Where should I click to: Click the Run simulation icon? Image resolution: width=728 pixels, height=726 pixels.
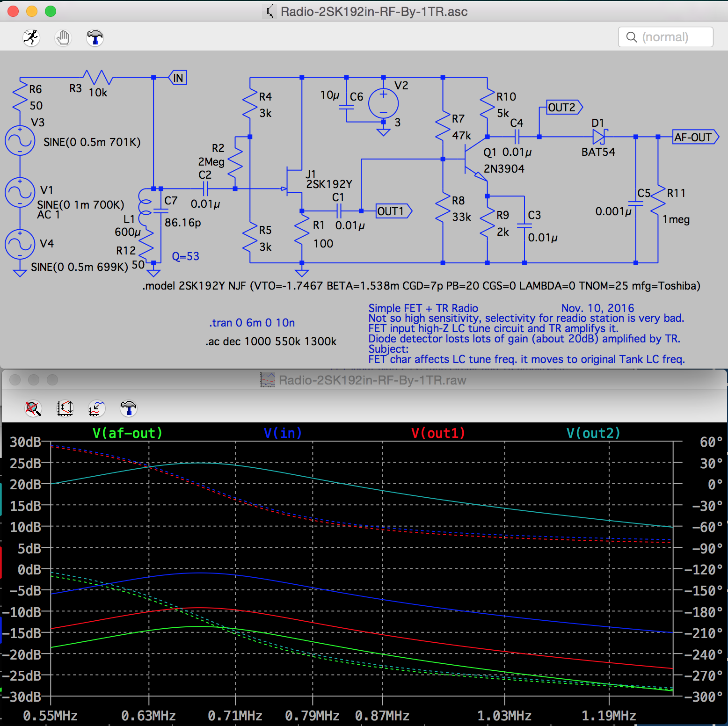coord(31,37)
